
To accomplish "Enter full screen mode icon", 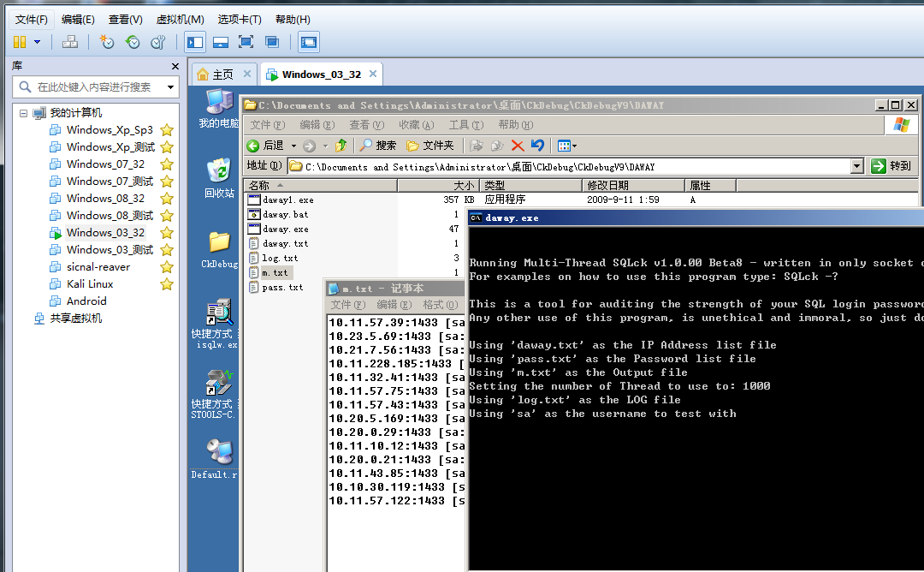I will tap(246, 42).
